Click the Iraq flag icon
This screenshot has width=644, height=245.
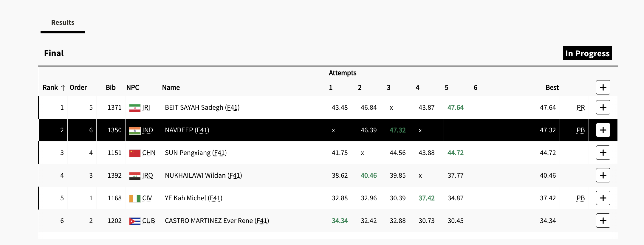135,176
